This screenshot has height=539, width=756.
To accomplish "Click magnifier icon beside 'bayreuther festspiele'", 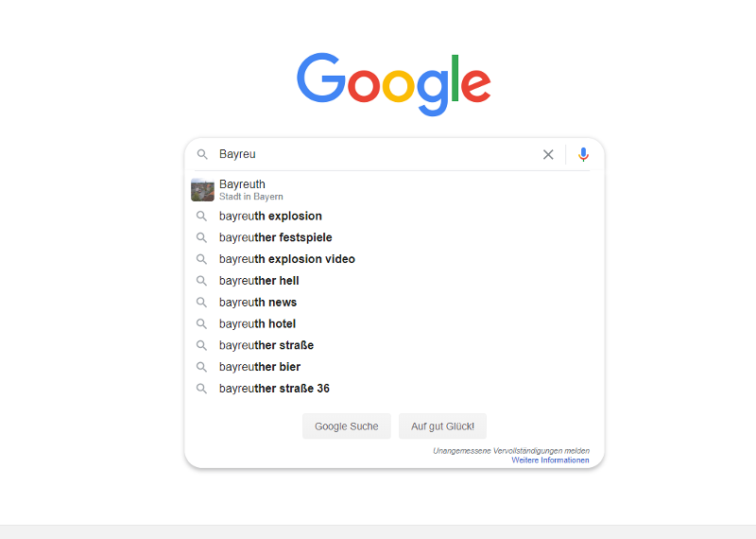I will coord(201,237).
